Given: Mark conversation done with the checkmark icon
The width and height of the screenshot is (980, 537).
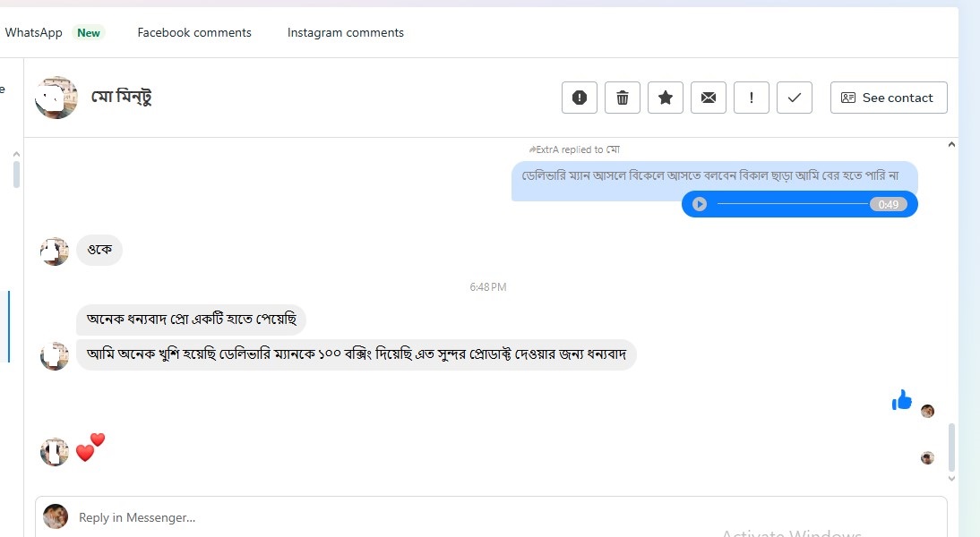Looking at the screenshot, I should tap(795, 98).
